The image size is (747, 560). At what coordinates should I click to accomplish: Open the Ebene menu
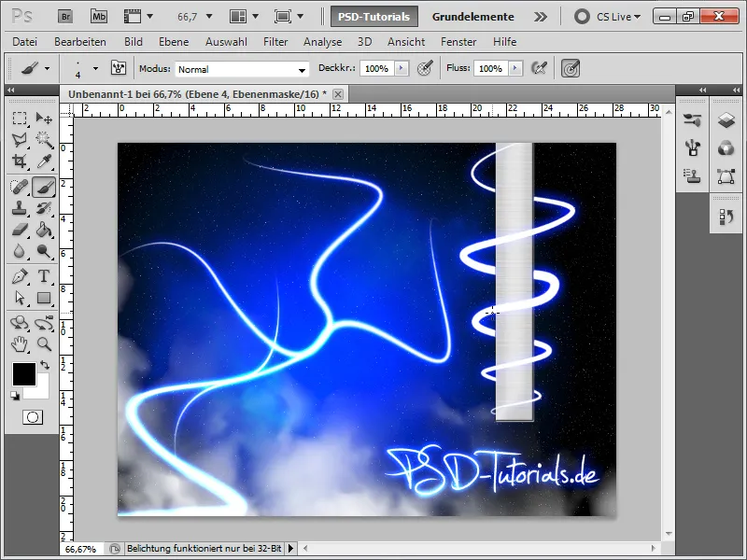tap(174, 42)
